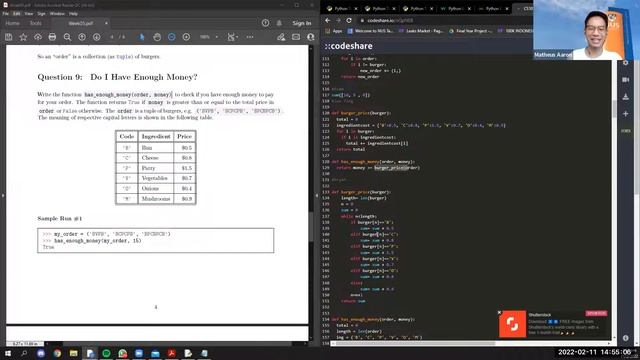Click the browser back arrow
Image resolution: width=640 pixels, height=360 pixels.
tap(328, 20)
